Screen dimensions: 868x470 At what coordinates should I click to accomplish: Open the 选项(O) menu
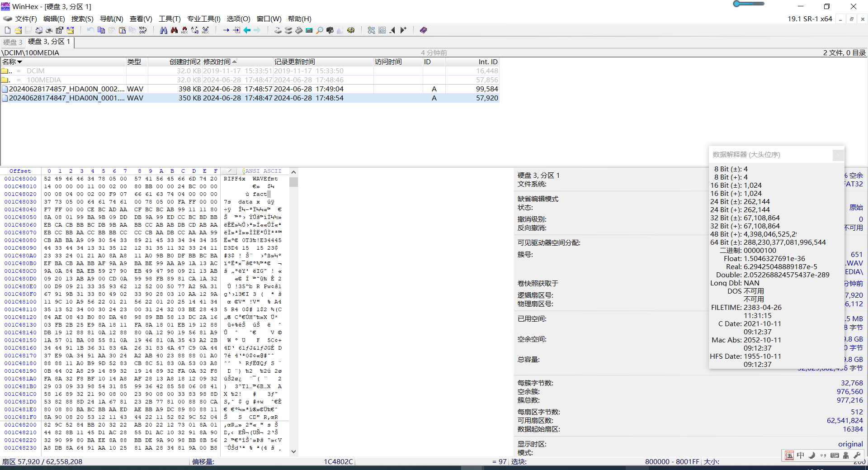(238, 19)
